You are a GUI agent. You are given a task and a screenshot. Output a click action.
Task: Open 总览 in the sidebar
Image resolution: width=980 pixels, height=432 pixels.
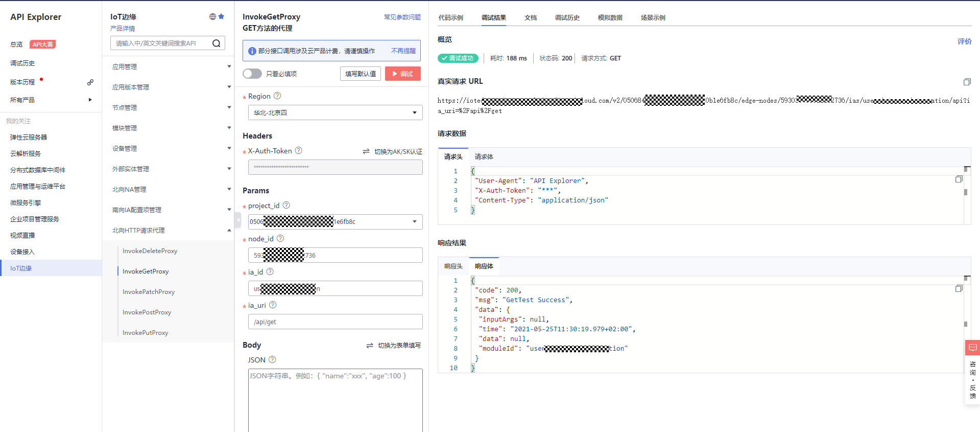16,44
